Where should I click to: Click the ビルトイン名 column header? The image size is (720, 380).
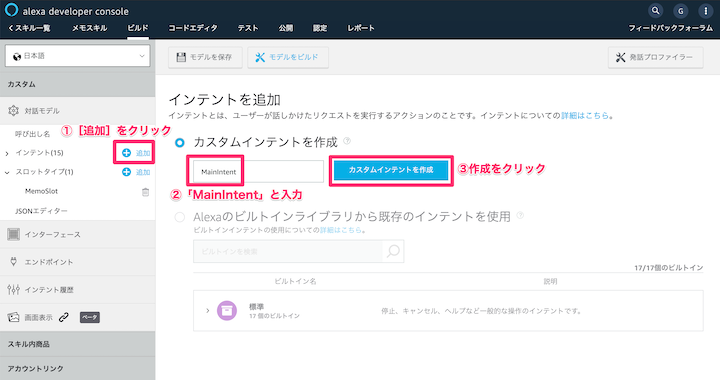295,281
